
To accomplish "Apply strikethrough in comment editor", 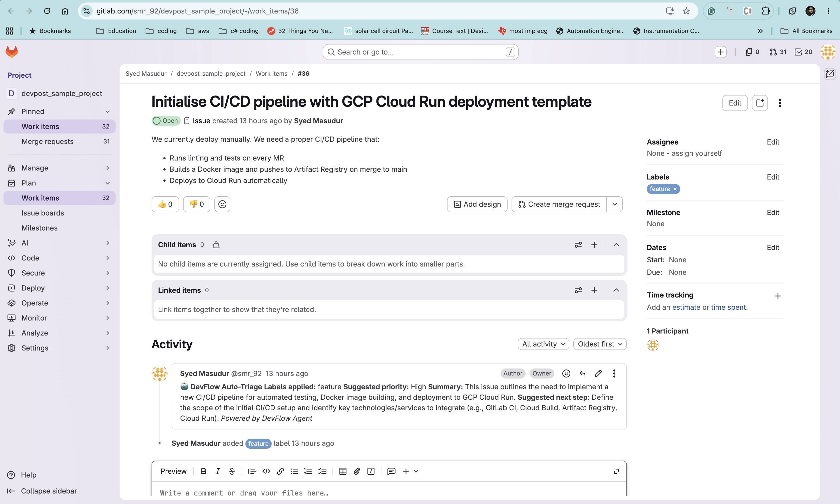I will [x=232, y=471].
